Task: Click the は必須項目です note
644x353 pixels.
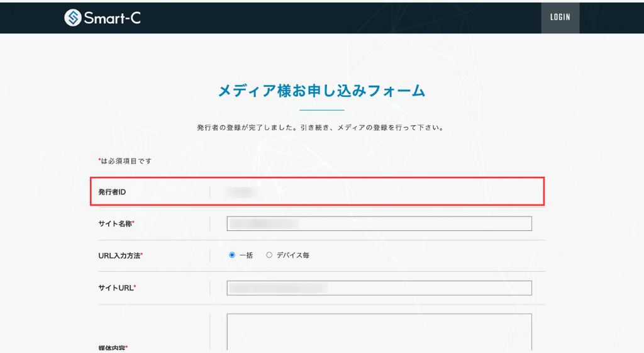Action: click(125, 161)
